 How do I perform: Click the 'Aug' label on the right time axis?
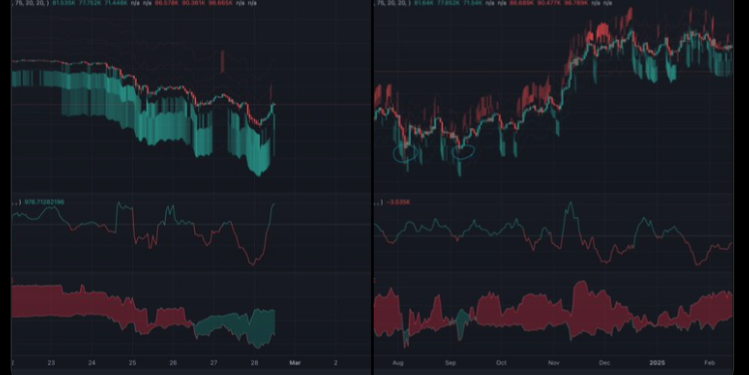(398, 363)
